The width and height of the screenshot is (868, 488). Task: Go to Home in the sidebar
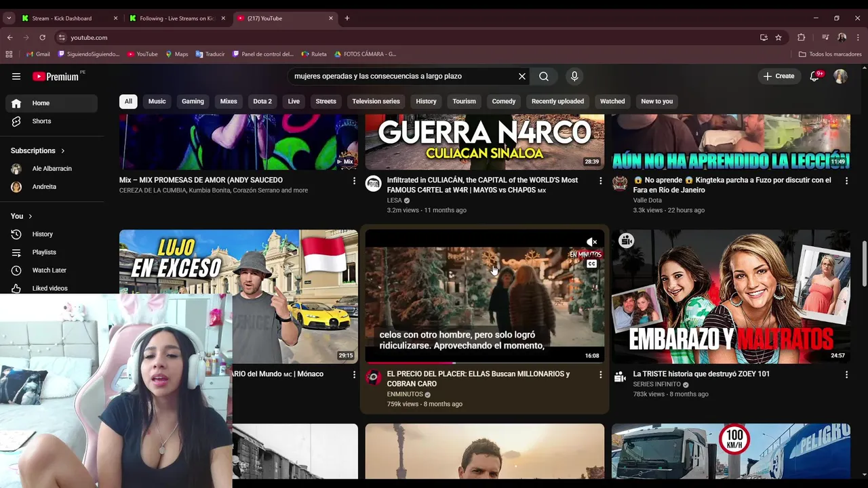coord(52,103)
